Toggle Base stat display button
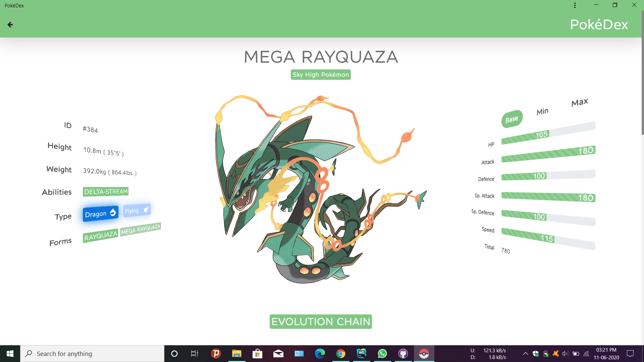 [x=512, y=118]
